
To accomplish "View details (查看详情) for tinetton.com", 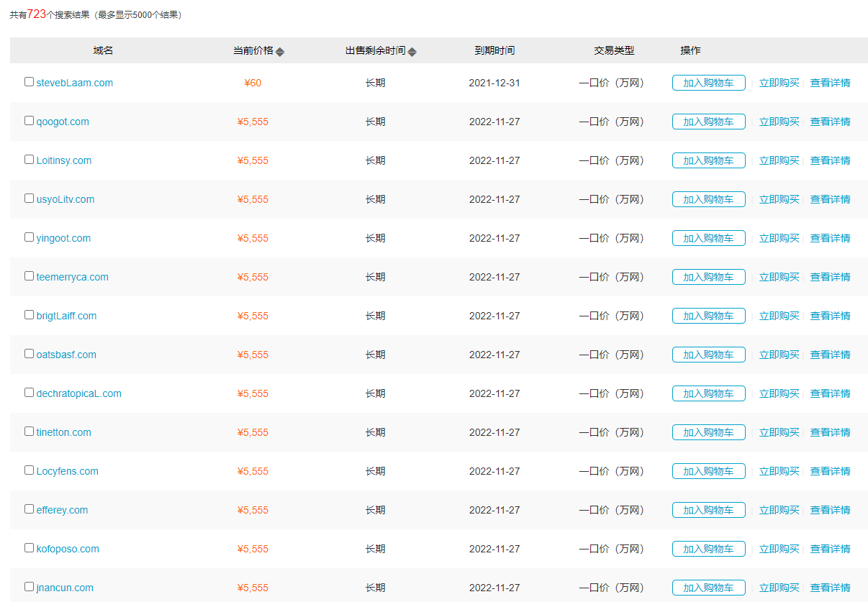I will 831,432.
